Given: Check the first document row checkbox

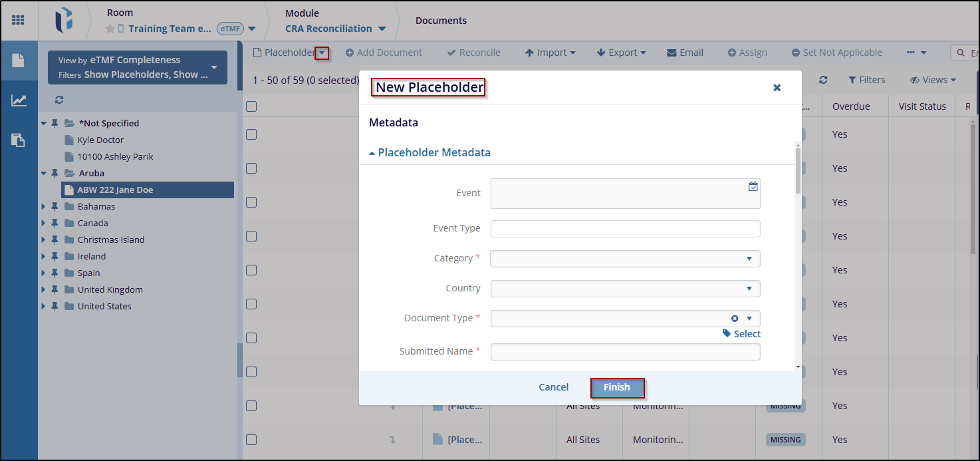Looking at the screenshot, I should 251,134.
